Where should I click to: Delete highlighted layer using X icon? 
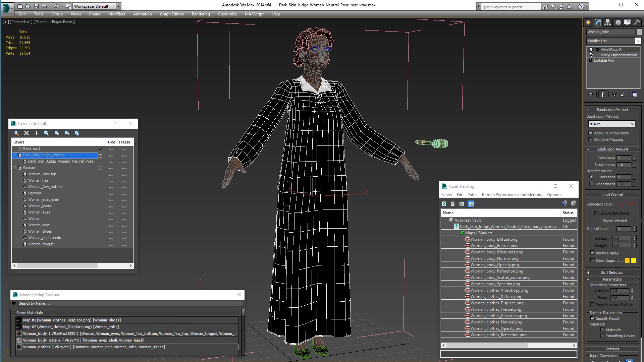[x=26, y=133]
